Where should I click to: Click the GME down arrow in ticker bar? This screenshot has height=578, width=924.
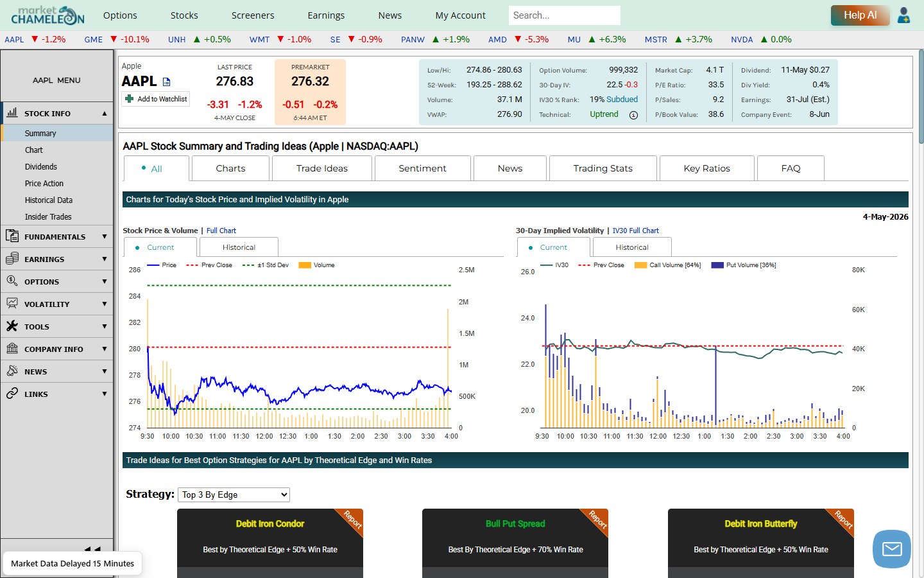point(114,39)
